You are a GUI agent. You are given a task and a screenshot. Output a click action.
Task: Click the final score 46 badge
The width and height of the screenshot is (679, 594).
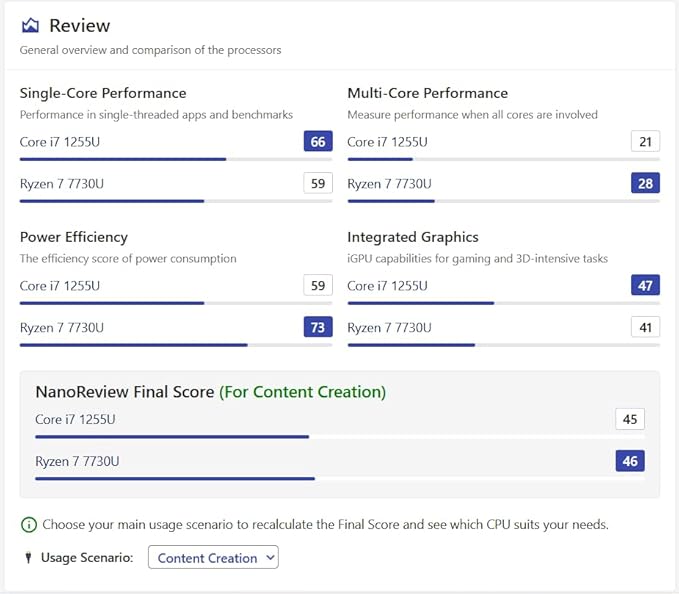pos(630,461)
